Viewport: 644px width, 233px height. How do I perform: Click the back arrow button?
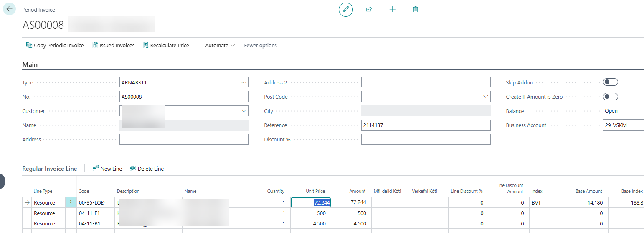pos(10,9)
